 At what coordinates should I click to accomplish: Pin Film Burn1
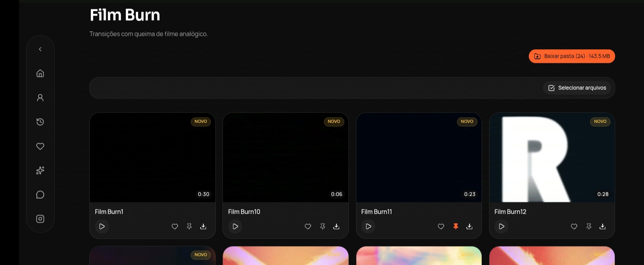pos(189,226)
